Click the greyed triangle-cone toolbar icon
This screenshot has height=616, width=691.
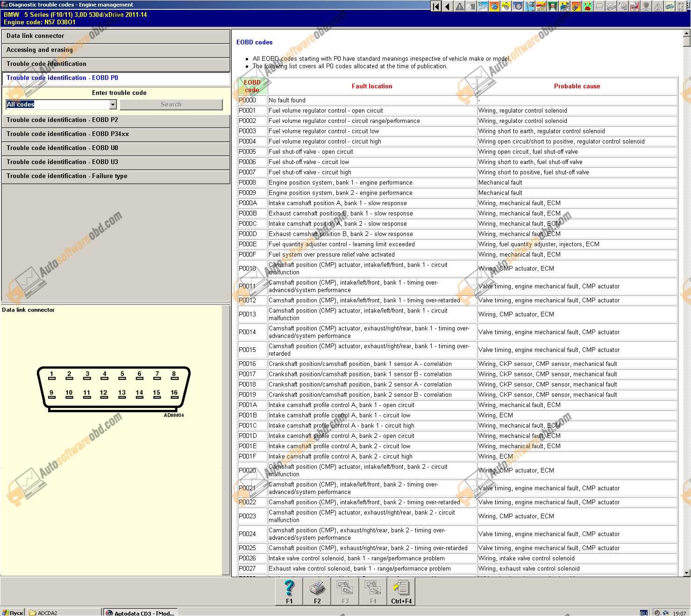[658, 7]
